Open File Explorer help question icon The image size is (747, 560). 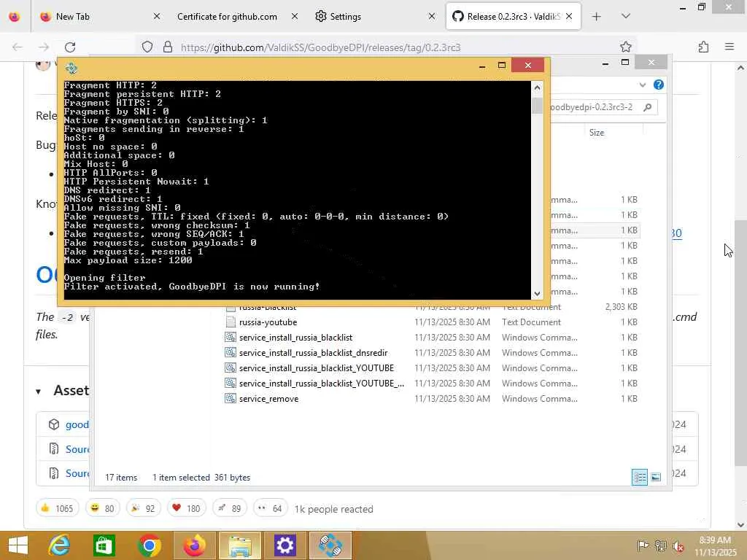pos(659,85)
